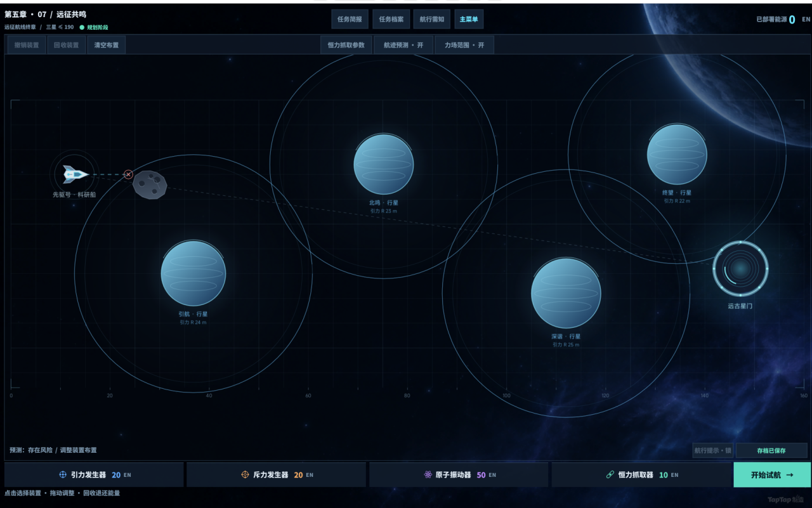Click the 预测：存在风险 warning text
Screen dimensions: 812x508
pos(53,450)
